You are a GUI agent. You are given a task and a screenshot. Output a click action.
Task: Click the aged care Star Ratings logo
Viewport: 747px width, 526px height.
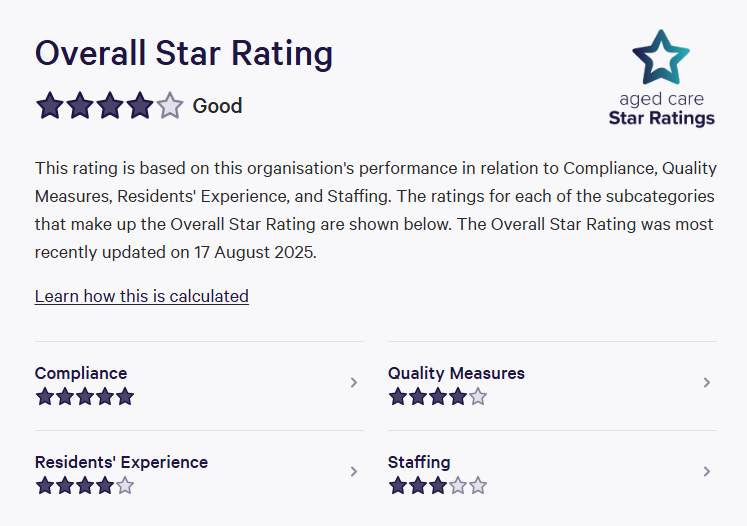pos(661,78)
